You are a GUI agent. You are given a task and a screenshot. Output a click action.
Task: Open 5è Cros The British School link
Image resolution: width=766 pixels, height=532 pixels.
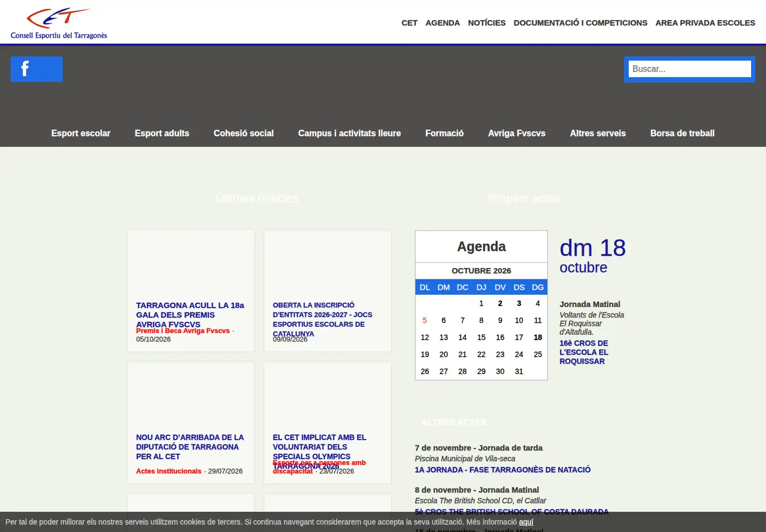click(512, 512)
